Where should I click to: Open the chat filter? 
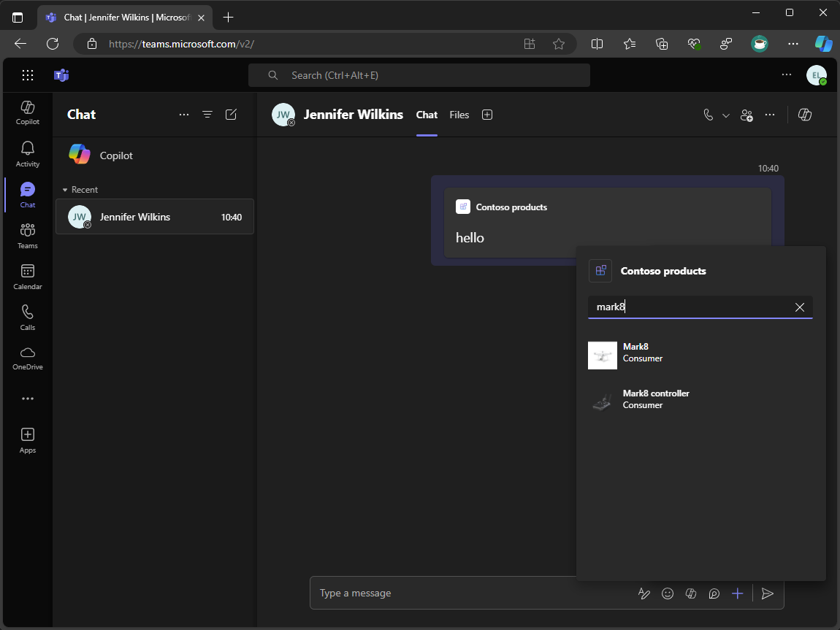[x=207, y=115]
